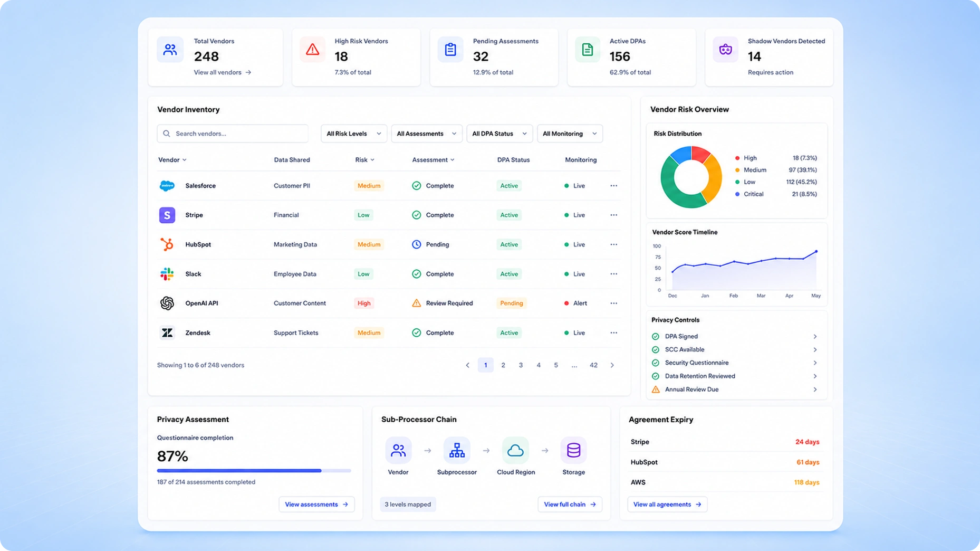Expand the Annual Review Due item
The height and width of the screenshot is (551, 980).
(x=736, y=389)
